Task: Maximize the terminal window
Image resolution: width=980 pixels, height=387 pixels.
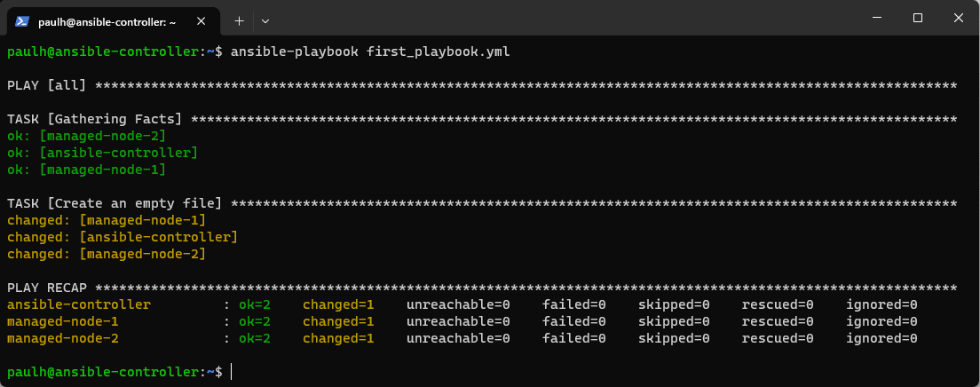Action: 918,18
